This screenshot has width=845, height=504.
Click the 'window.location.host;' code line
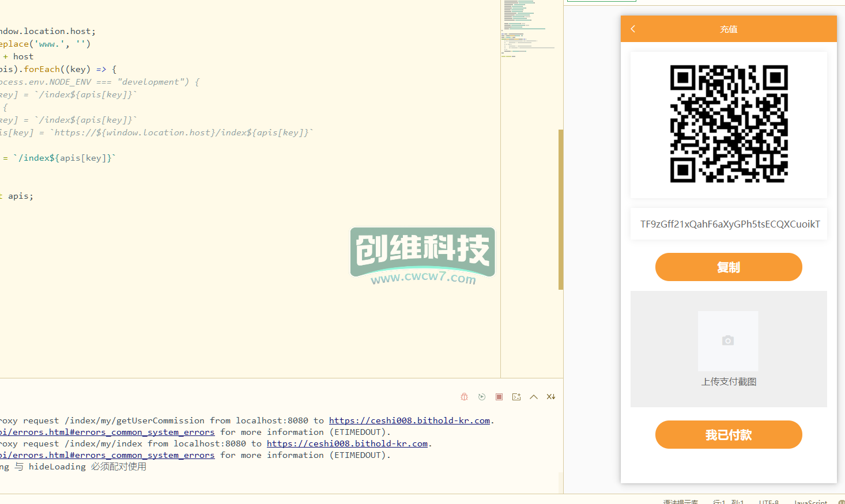coord(48,31)
